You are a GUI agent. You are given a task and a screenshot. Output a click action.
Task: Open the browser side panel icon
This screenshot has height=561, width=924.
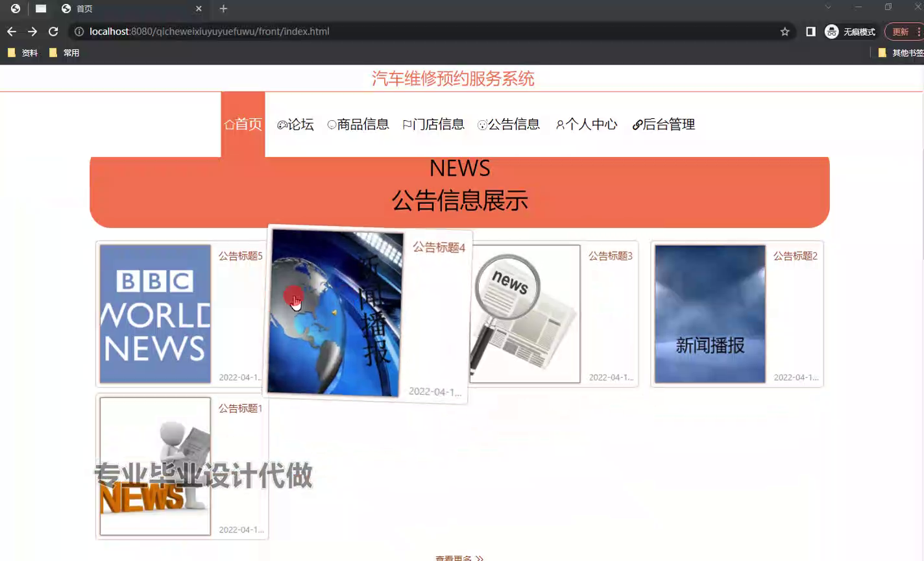[x=810, y=31]
